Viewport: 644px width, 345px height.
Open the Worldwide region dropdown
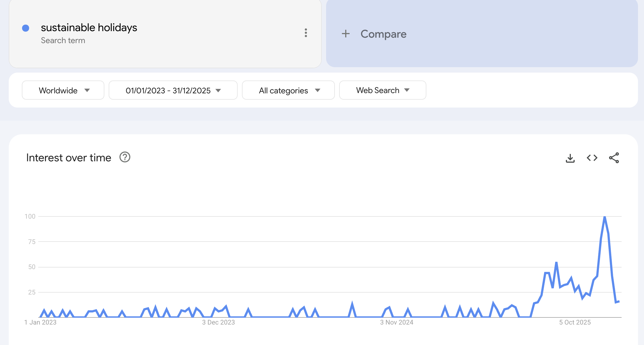[63, 90]
